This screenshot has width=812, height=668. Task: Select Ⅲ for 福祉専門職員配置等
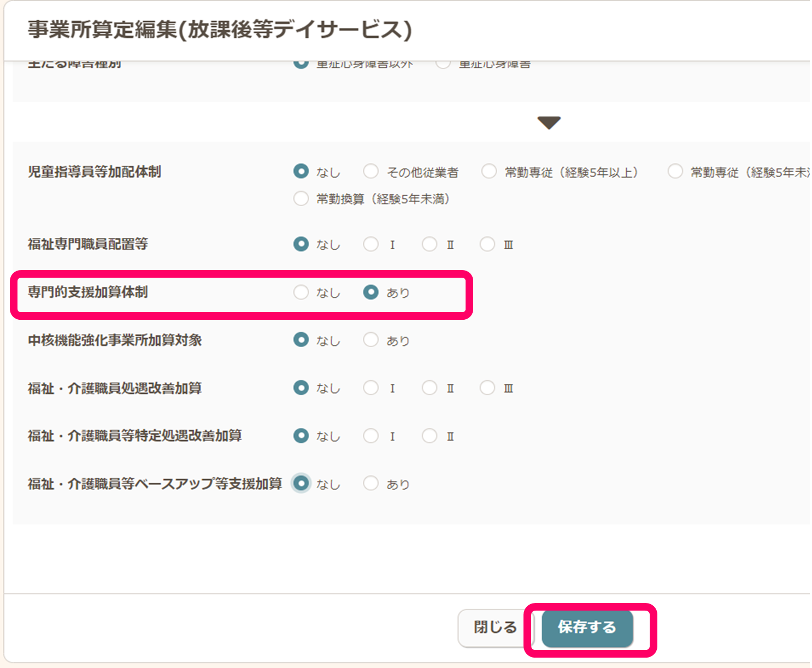[487, 244]
